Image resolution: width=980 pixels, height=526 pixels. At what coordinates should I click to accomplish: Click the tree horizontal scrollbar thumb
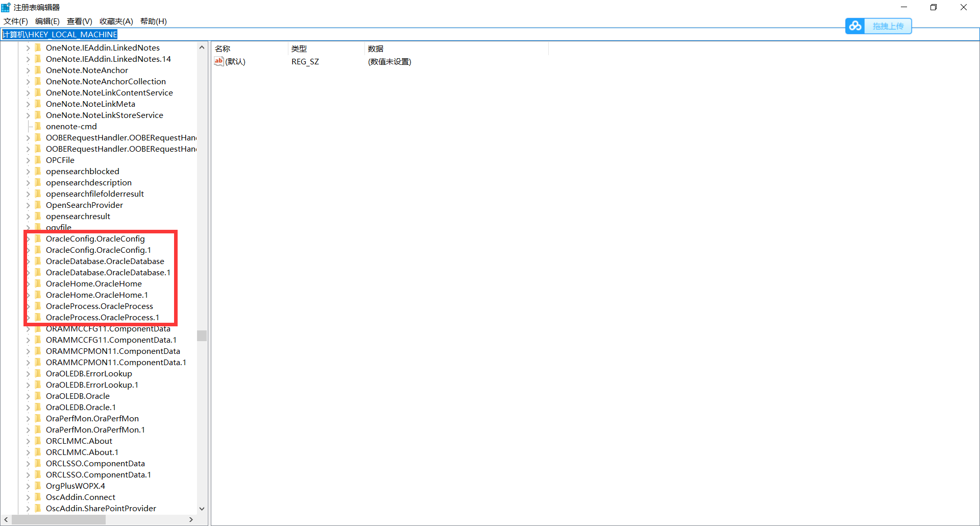click(x=59, y=519)
